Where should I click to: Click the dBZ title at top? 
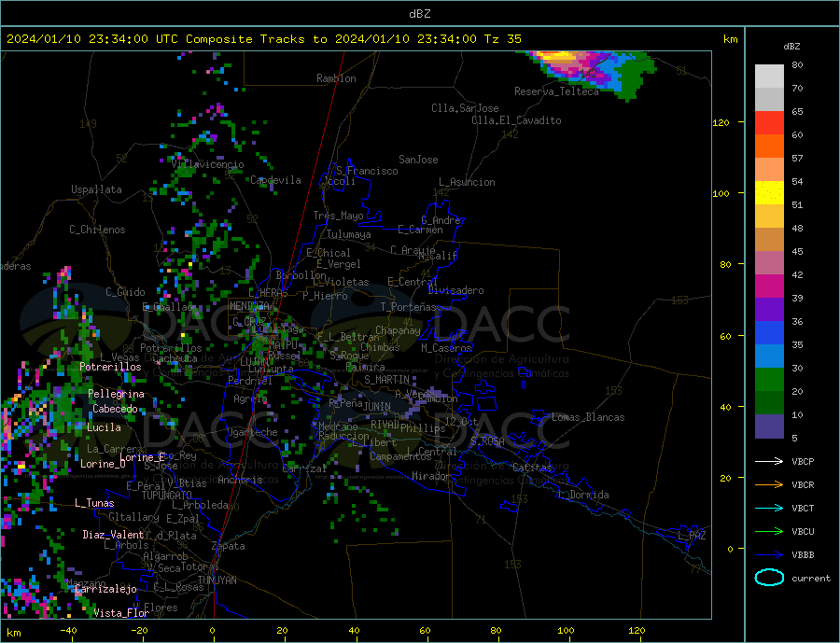(x=419, y=14)
